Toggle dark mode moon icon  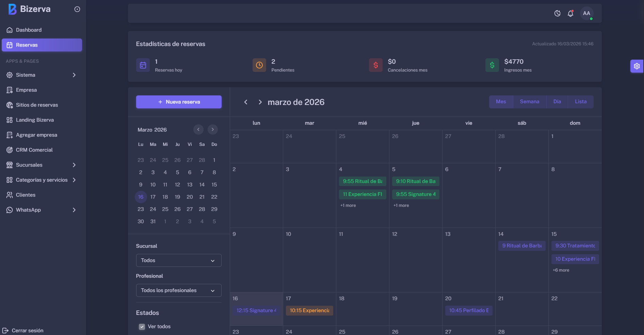[x=557, y=13]
